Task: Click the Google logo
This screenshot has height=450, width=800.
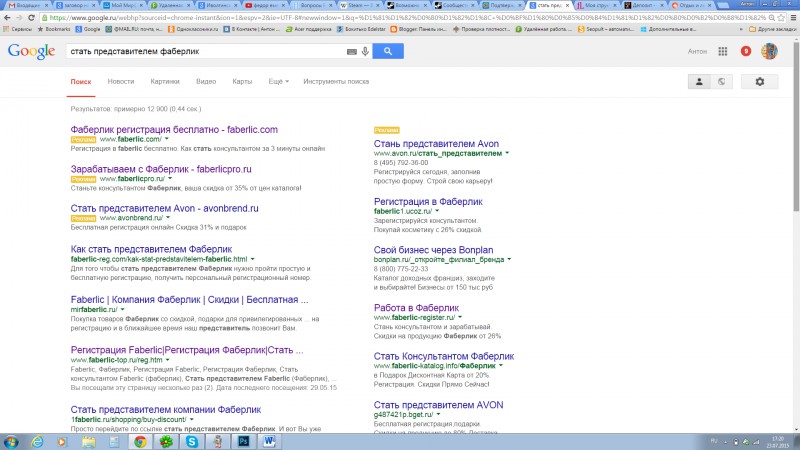Action: coord(31,52)
